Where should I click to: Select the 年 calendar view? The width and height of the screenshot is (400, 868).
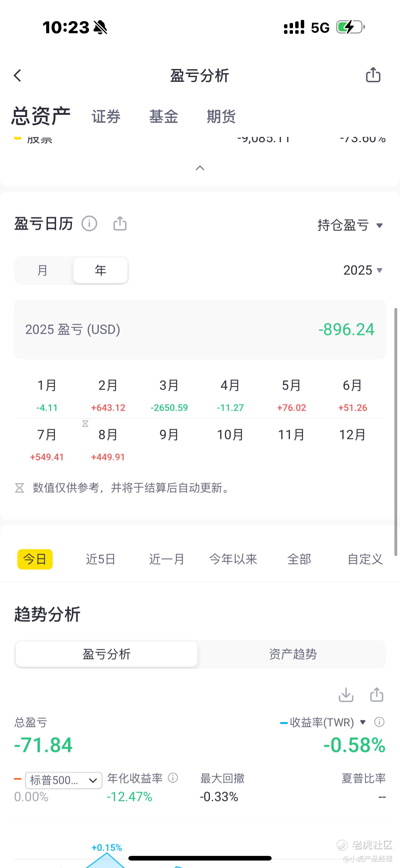pyautogui.click(x=100, y=270)
